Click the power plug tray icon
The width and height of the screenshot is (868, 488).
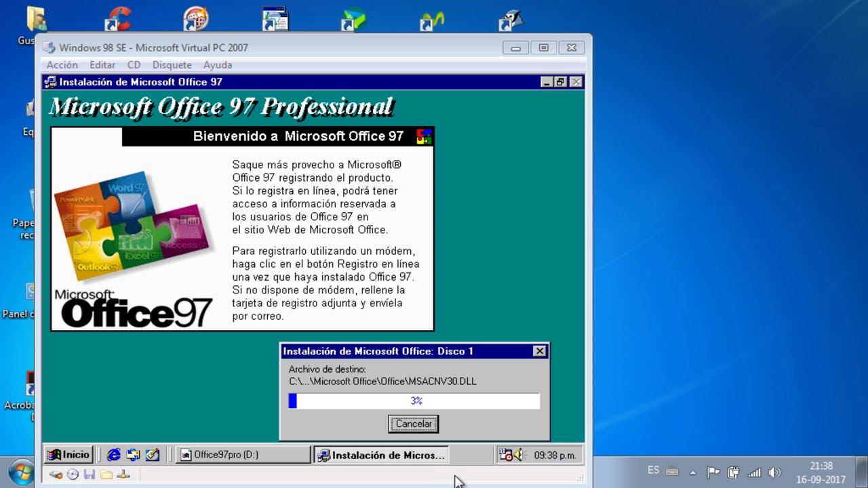(733, 472)
